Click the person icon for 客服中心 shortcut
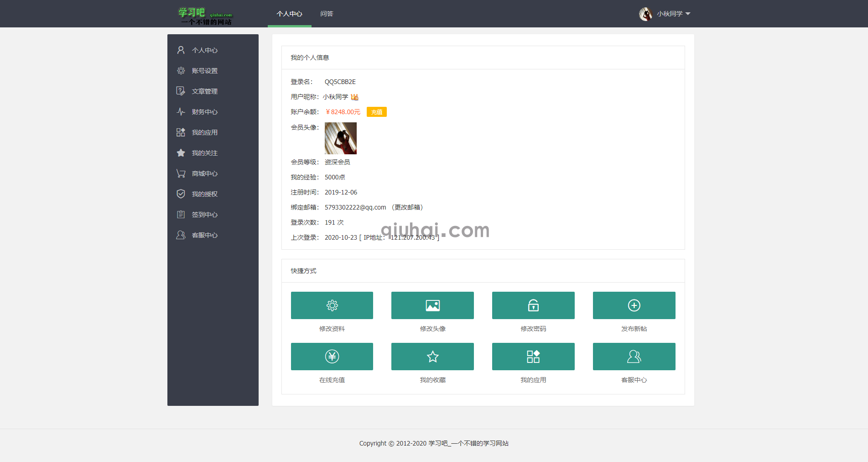The image size is (868, 462). pyautogui.click(x=634, y=357)
